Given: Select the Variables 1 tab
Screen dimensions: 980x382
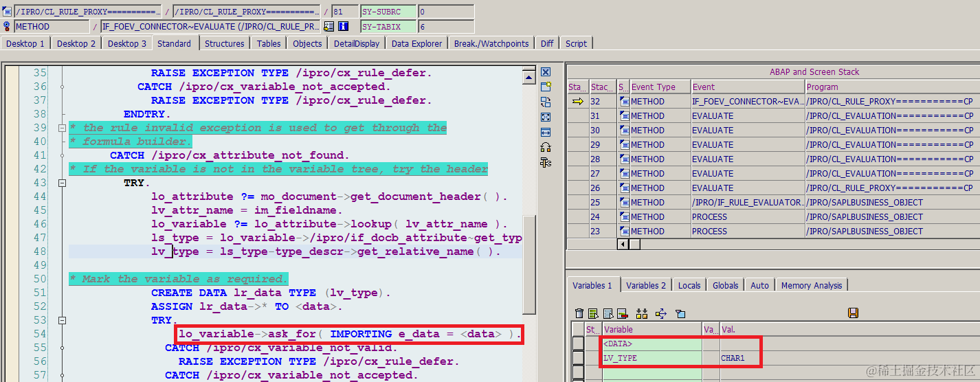Looking at the screenshot, I should [x=592, y=285].
